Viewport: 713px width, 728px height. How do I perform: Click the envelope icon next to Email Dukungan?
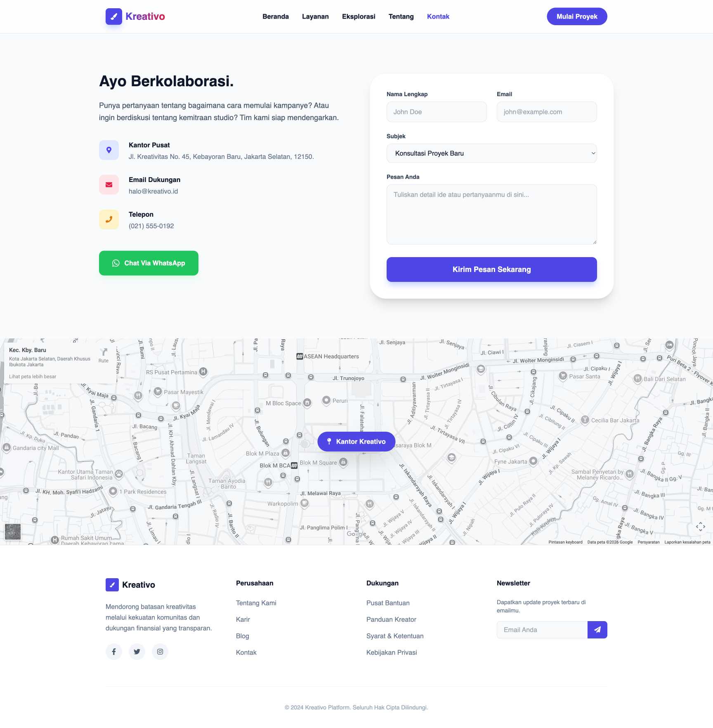click(109, 184)
